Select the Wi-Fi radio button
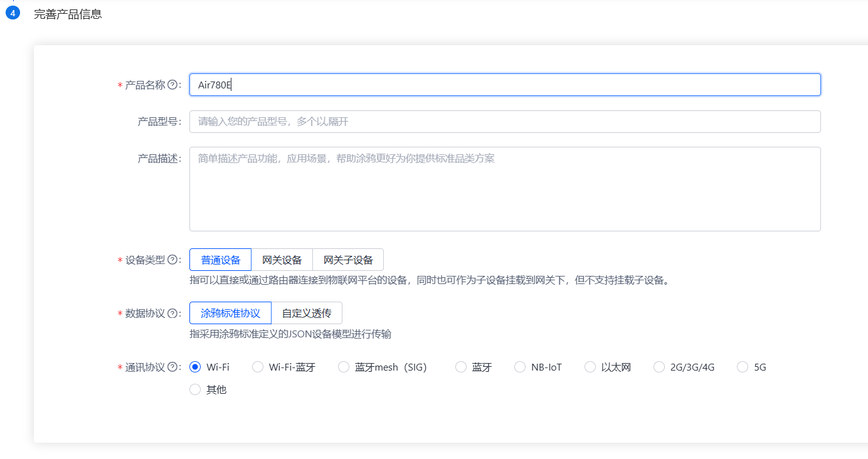The image size is (868, 459). pyautogui.click(x=195, y=367)
